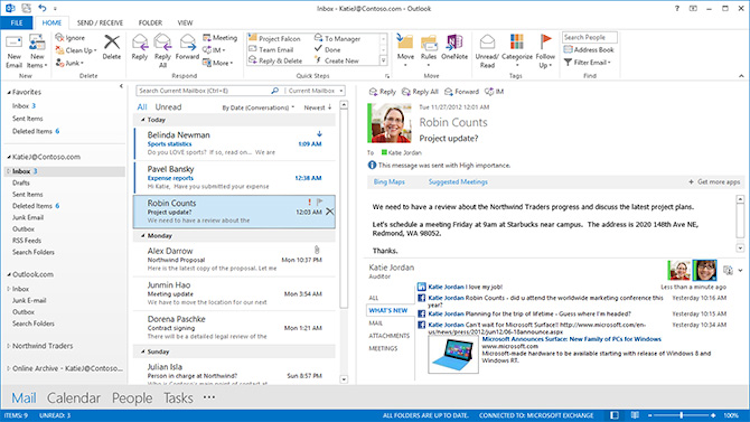Delete the selected message via ribbon
This screenshot has height=422, width=750.
(x=111, y=47)
